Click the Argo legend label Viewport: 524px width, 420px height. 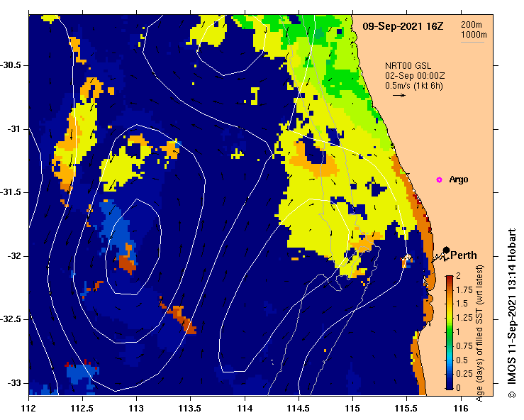[x=459, y=179]
